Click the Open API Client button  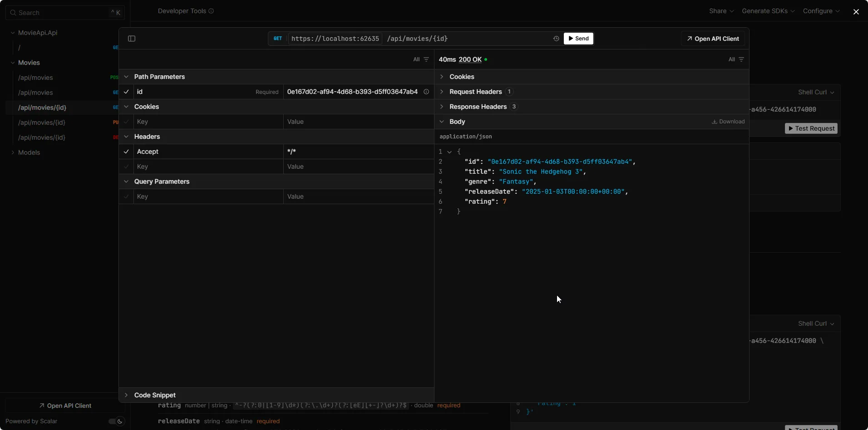(713, 39)
